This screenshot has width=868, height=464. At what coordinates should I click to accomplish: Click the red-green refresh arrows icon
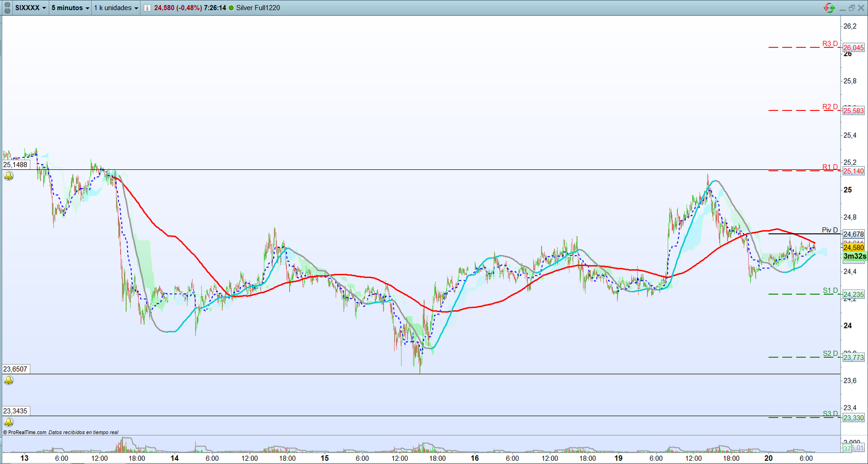(829, 8)
